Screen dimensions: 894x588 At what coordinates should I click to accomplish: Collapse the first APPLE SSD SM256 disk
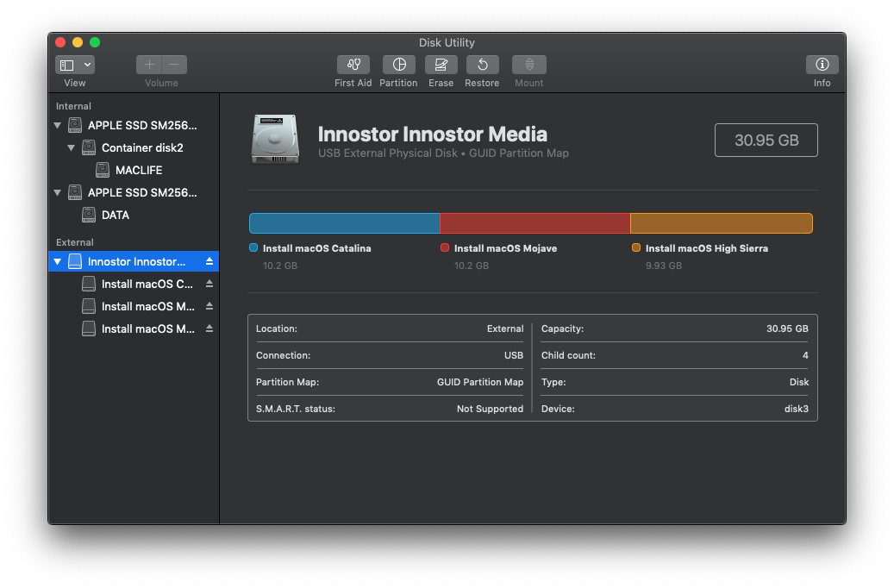pyautogui.click(x=58, y=126)
